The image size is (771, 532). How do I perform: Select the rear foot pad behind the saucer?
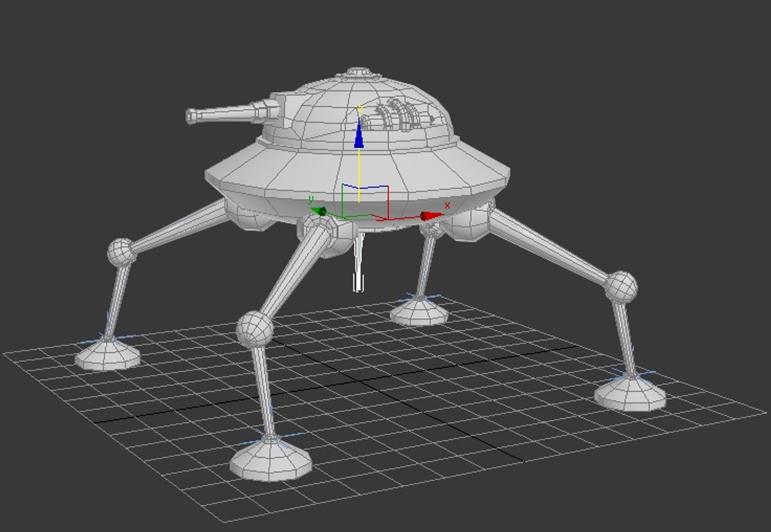pos(419,311)
